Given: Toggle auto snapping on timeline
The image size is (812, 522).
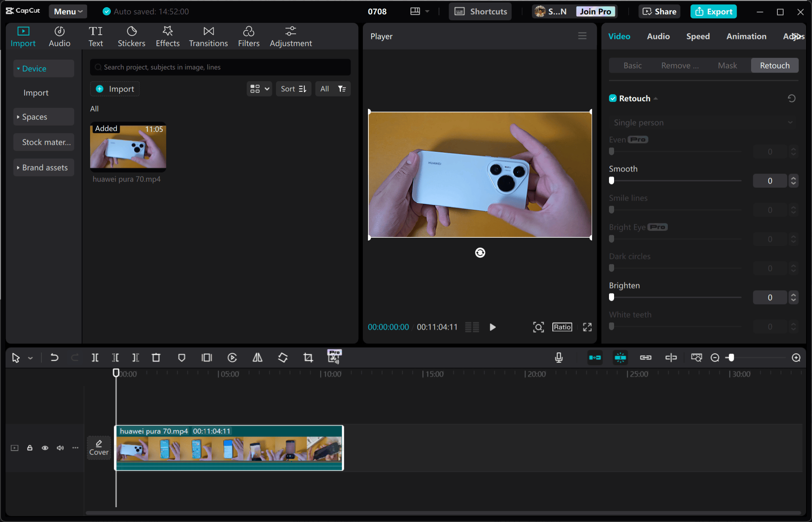Looking at the screenshot, I should pyautogui.click(x=620, y=358).
